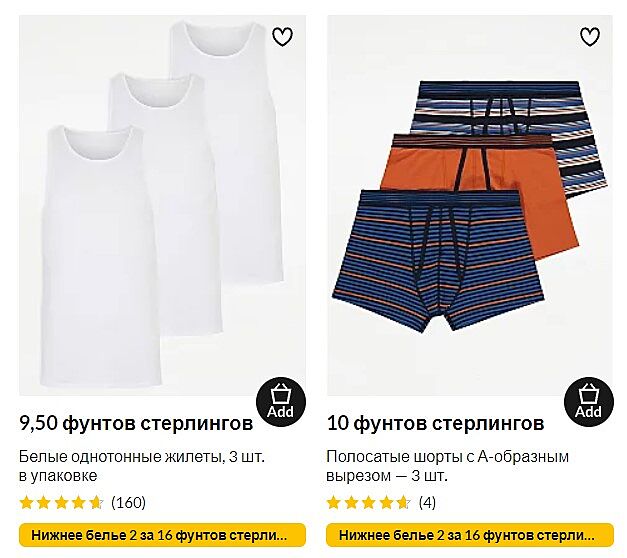Open the striped boxer shorts product photo
The height and width of the screenshot is (558, 627).
470,205
